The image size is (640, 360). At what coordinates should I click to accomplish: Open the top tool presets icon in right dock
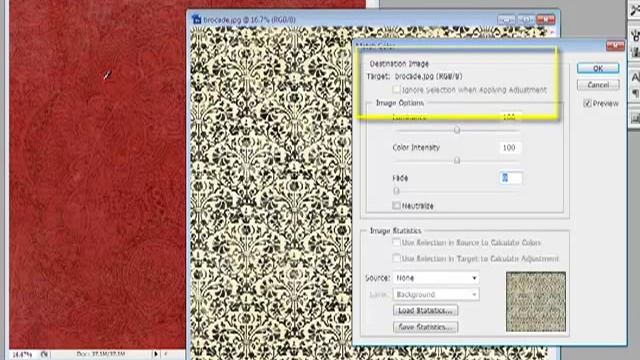636,10
